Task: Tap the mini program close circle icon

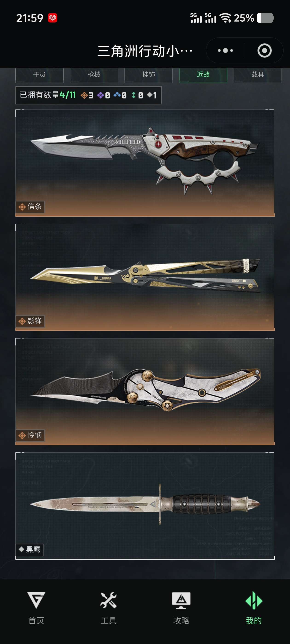Action: click(x=264, y=51)
